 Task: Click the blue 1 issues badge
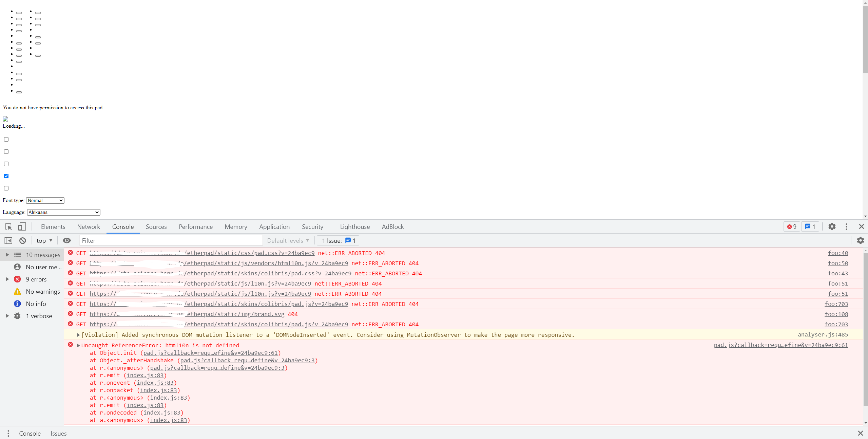[810, 226]
